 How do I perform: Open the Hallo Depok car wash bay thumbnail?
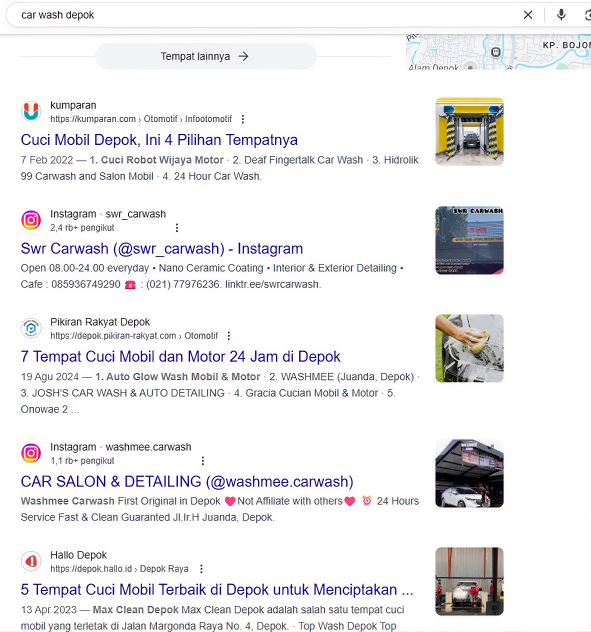(x=469, y=581)
